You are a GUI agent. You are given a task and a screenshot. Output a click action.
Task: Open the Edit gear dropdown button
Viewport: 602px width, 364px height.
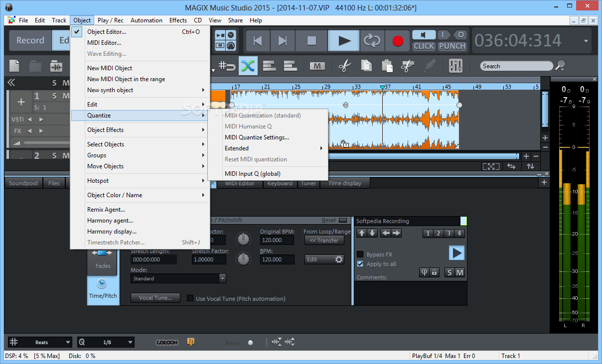(324, 259)
